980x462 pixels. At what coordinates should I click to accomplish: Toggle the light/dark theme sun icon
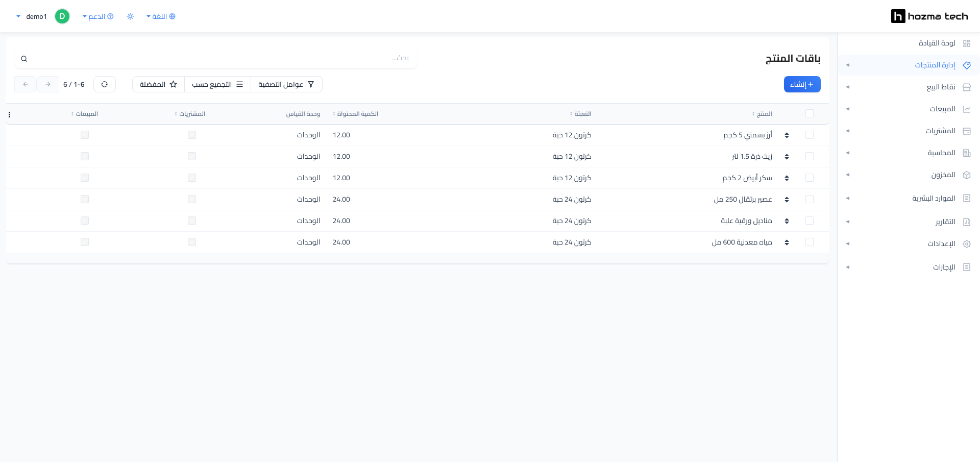click(130, 16)
